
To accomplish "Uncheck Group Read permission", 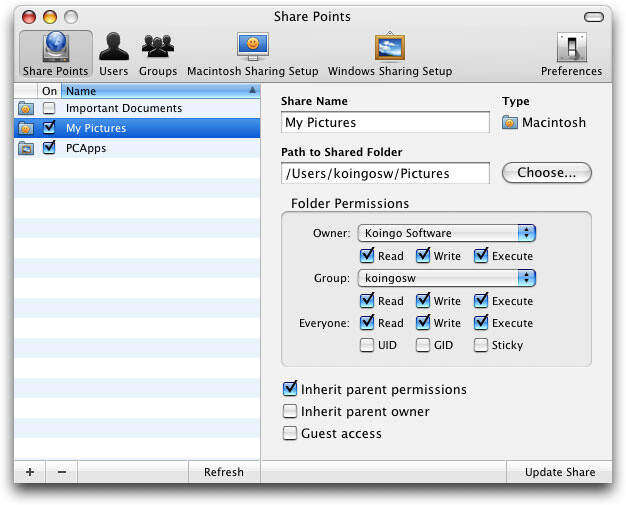I will [x=367, y=301].
